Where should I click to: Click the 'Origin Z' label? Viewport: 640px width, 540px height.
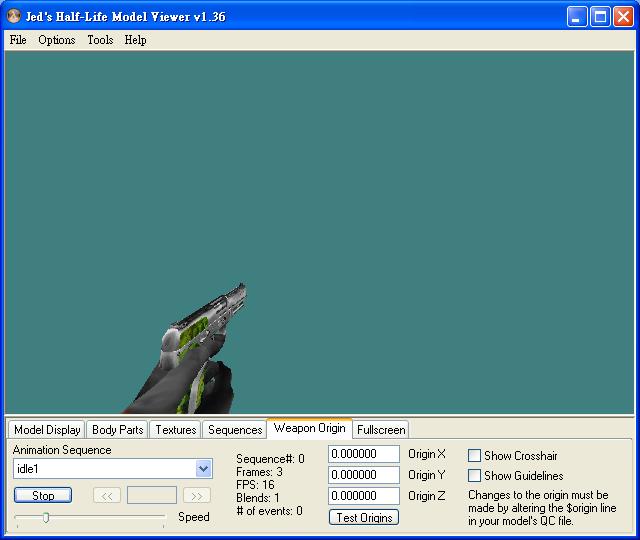pos(427,496)
